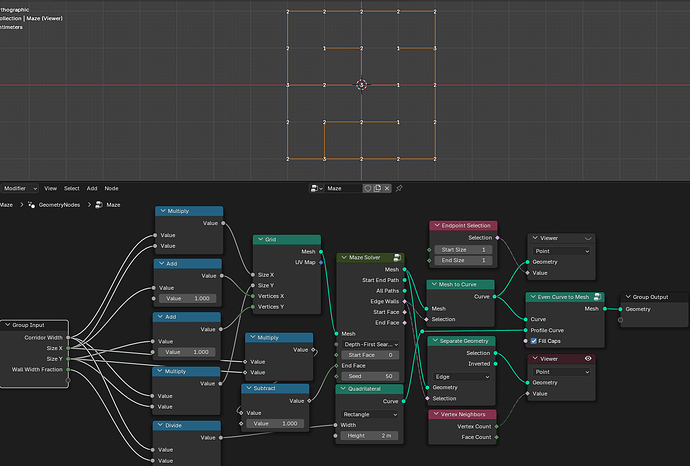Click the Start Size 1 field

coord(463,250)
